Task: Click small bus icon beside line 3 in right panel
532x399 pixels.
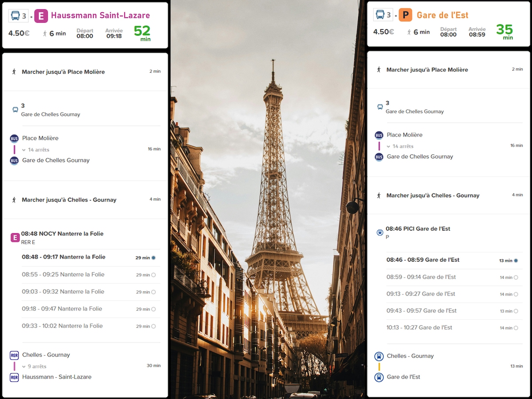Action: 379,107
